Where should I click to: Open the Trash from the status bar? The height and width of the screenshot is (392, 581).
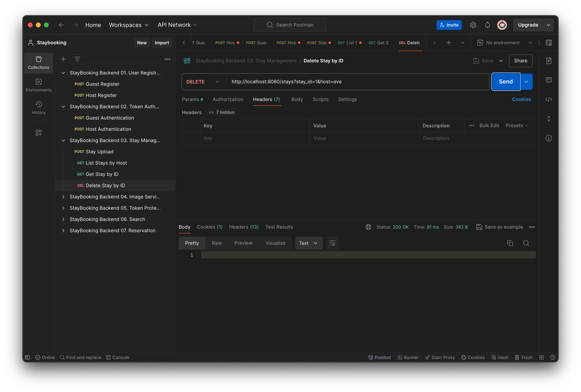point(524,357)
